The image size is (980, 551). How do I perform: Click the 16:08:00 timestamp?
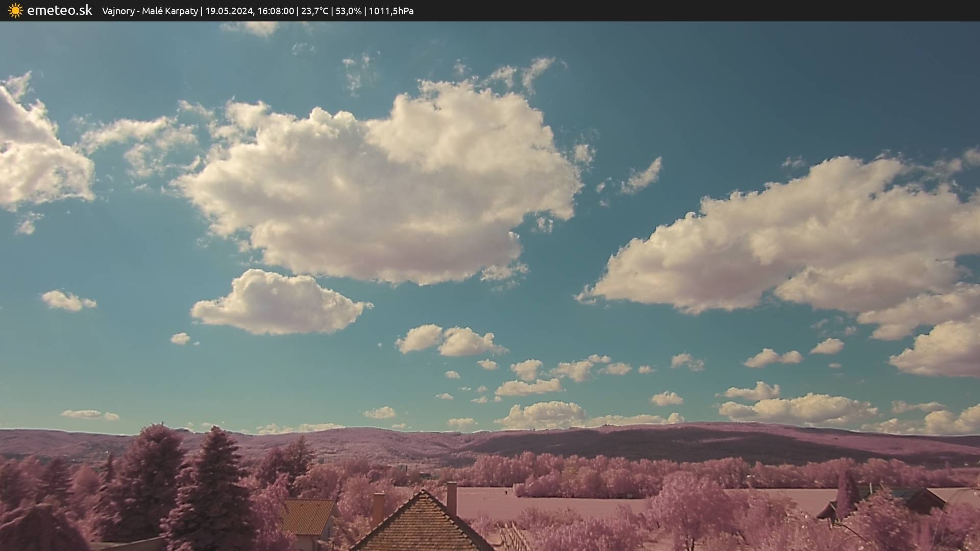[276, 11]
